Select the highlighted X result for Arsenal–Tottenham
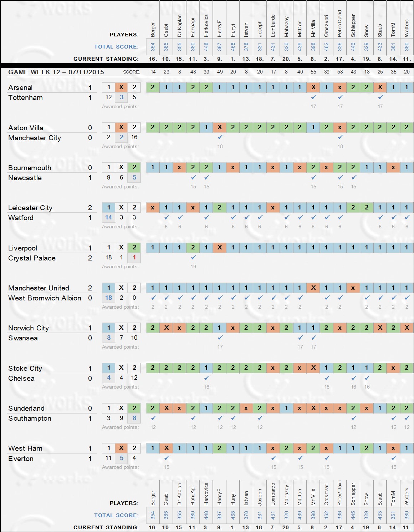 [x=122, y=87]
